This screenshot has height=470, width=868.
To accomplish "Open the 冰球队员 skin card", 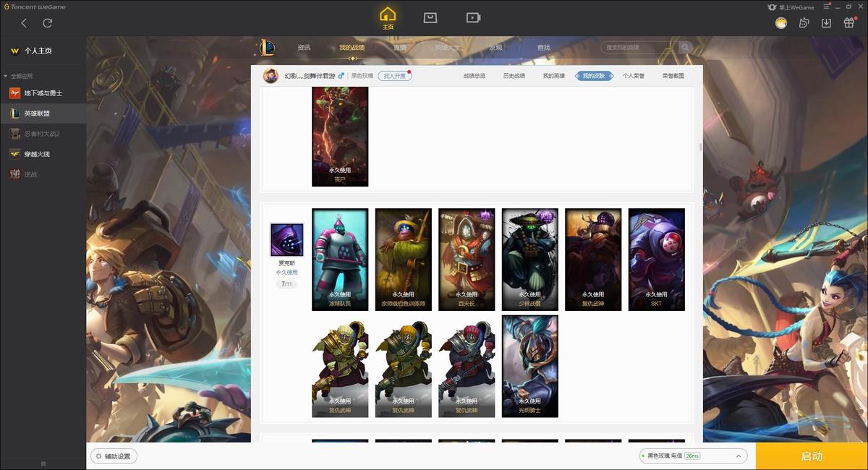I will (340, 260).
